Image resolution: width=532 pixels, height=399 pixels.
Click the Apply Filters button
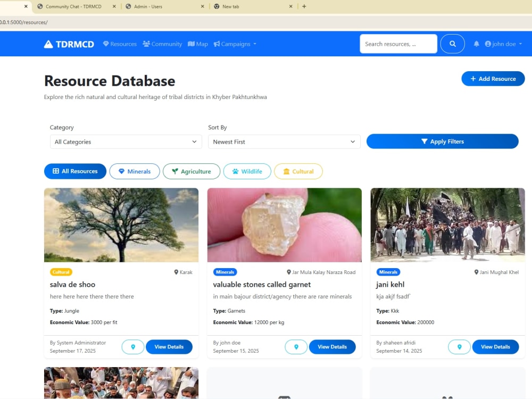[x=443, y=142]
